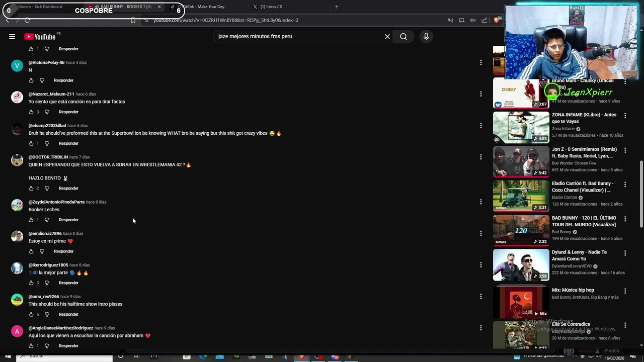Reply to the champ2233killad comment

(x=68, y=143)
